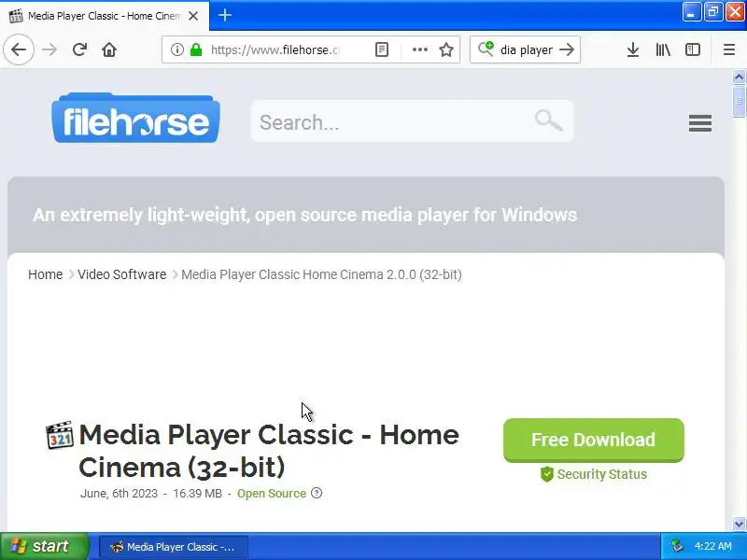Click the forward navigation arrow
This screenshot has width=747, height=560.
click(49, 49)
